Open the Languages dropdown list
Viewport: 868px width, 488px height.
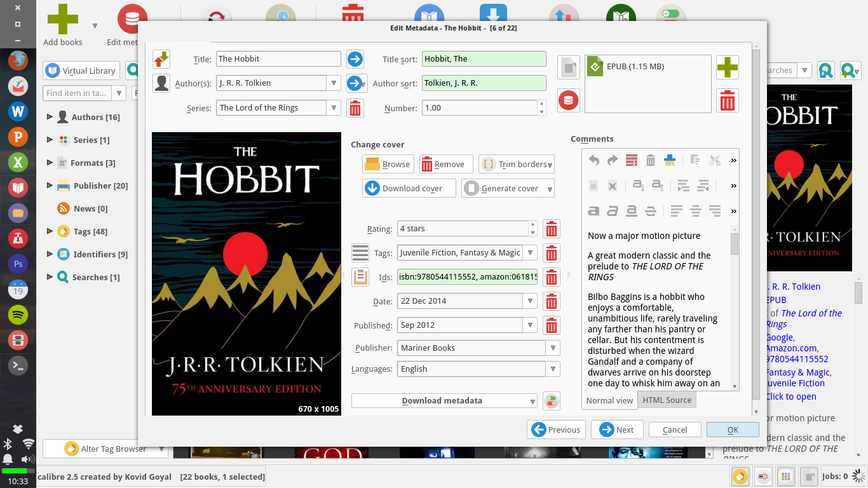553,369
